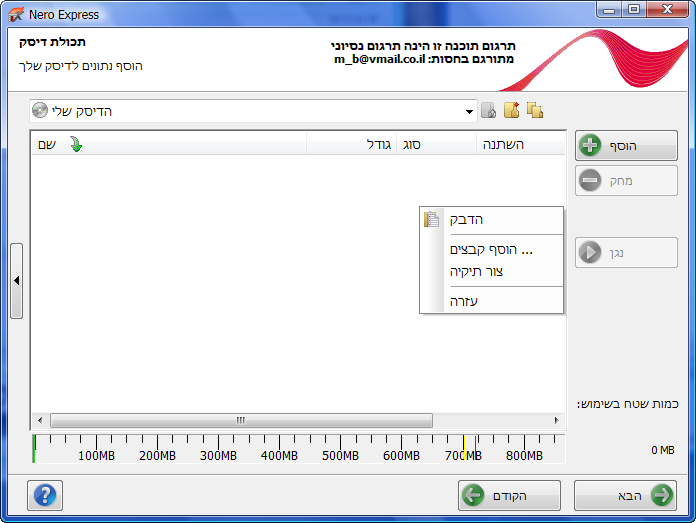The width and height of the screenshot is (696, 523).
Task: Click the create new folder toolbar icon
Action: click(511, 110)
